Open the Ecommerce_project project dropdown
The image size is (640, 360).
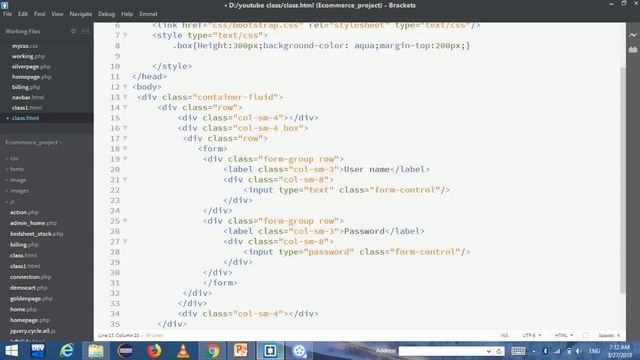(34, 142)
